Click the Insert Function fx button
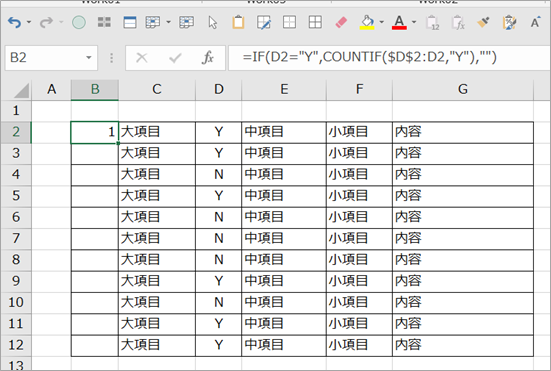 click(x=207, y=58)
